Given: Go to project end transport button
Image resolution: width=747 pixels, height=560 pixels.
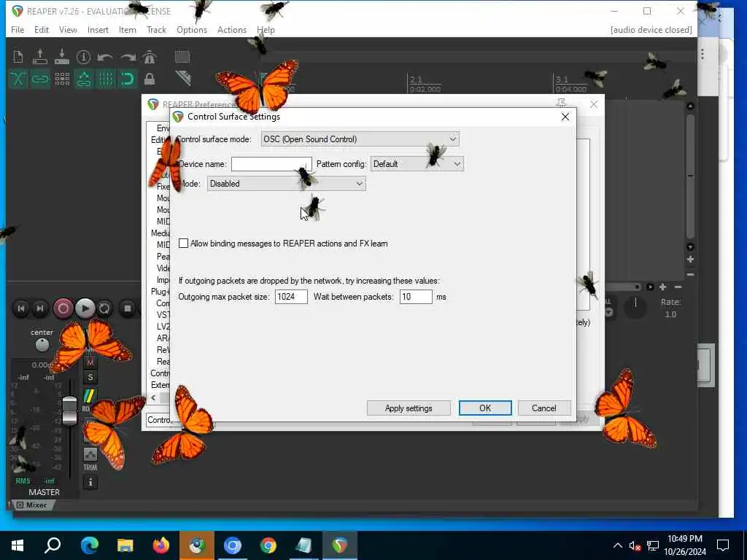Looking at the screenshot, I should click(x=40, y=308).
